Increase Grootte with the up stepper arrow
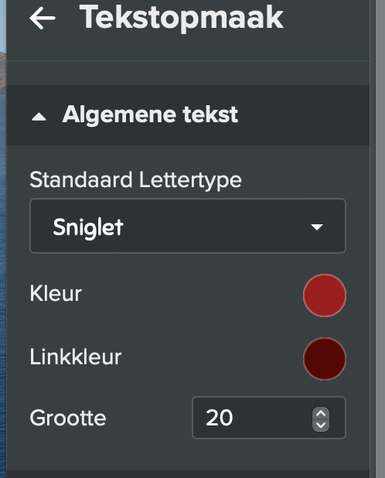385x478 pixels. click(321, 414)
